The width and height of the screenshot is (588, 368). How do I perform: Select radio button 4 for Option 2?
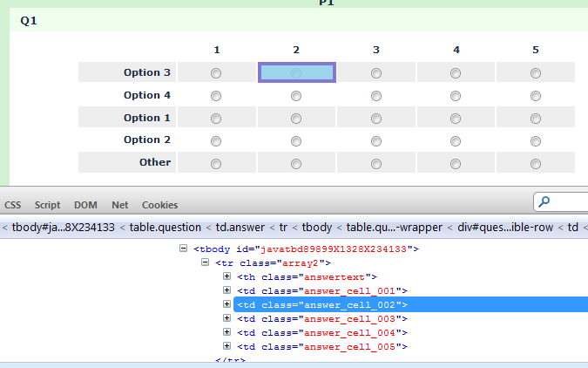pyautogui.click(x=456, y=140)
